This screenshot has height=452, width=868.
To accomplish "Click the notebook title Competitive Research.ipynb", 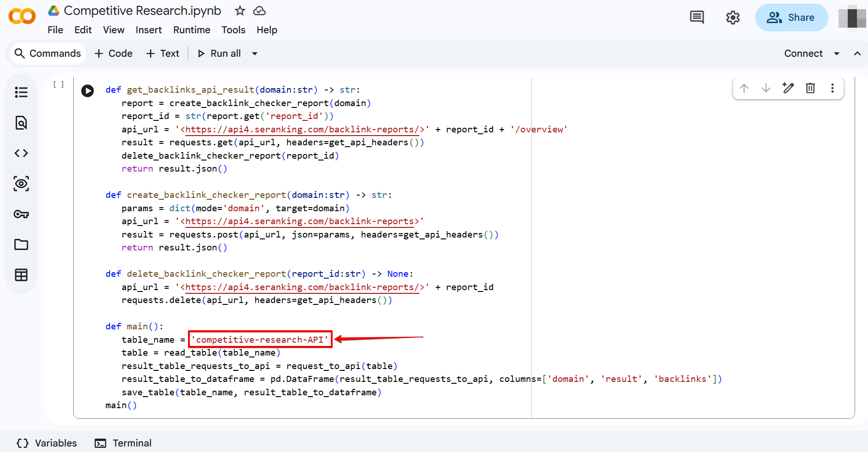I will (x=142, y=11).
